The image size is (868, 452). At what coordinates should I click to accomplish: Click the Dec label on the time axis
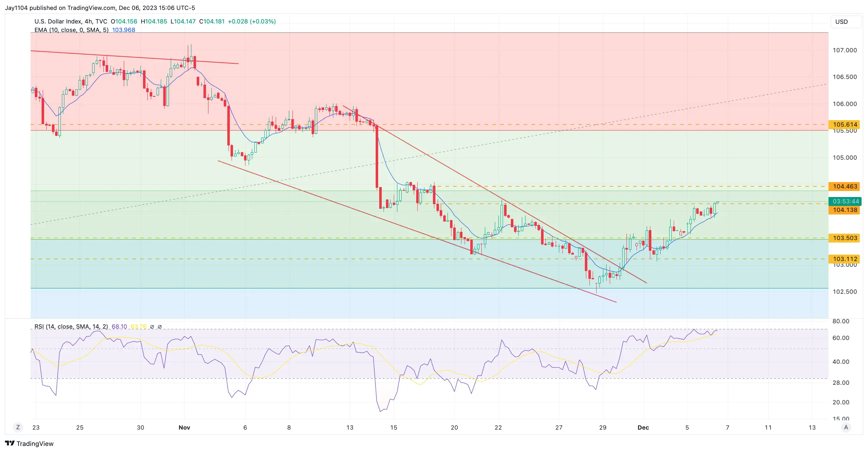click(x=643, y=427)
